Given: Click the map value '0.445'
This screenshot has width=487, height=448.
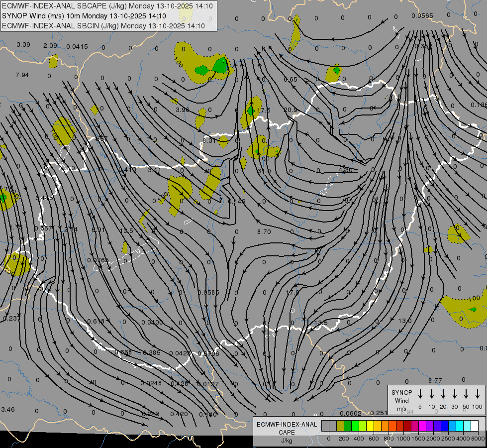Looking at the screenshot, I should click(44, 198).
